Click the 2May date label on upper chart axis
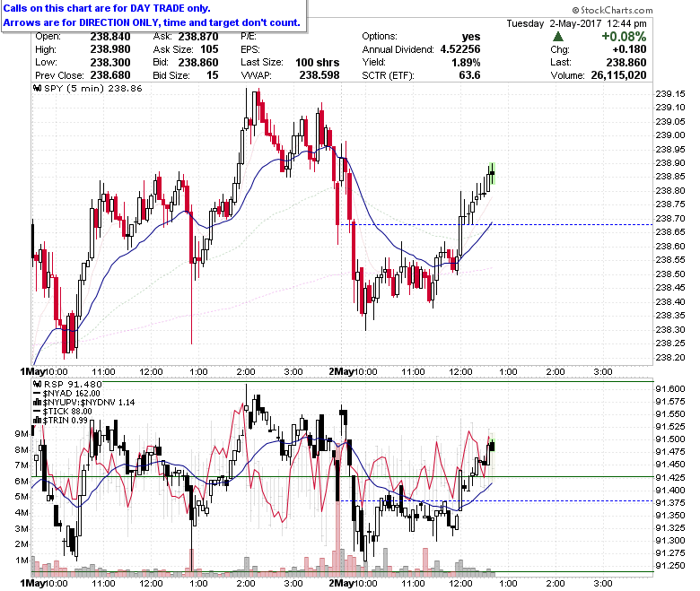 pyautogui.click(x=341, y=371)
